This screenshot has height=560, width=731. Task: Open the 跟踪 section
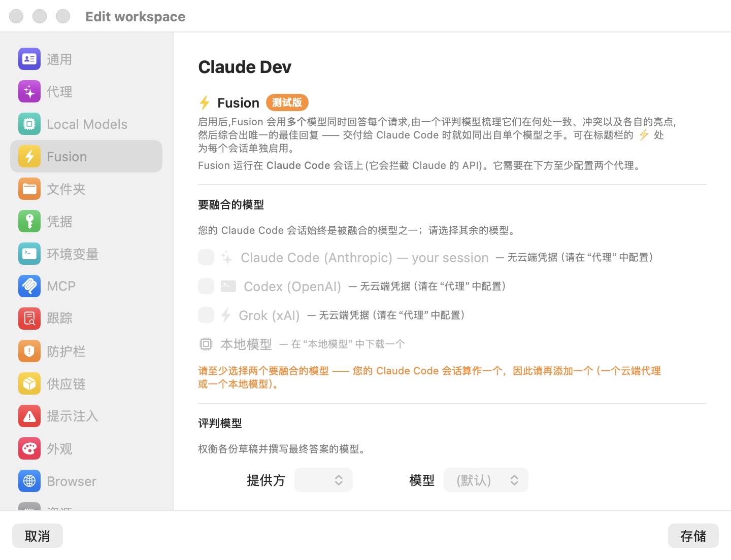(86, 319)
